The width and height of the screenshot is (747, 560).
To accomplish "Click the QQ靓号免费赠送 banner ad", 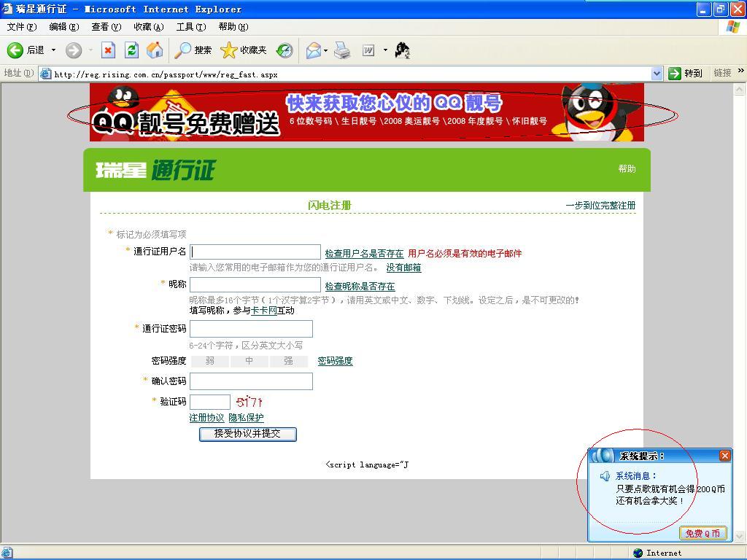I will coord(366,112).
